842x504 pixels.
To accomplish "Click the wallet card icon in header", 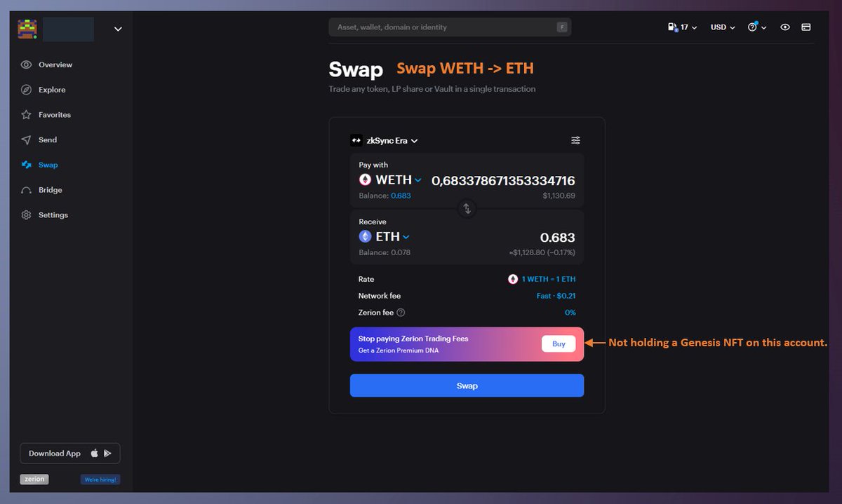I will tap(806, 27).
